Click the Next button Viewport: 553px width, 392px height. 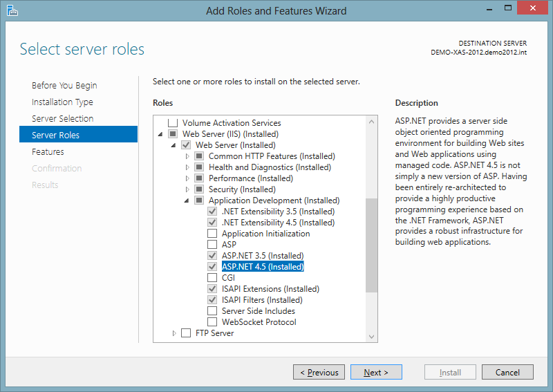pos(376,372)
